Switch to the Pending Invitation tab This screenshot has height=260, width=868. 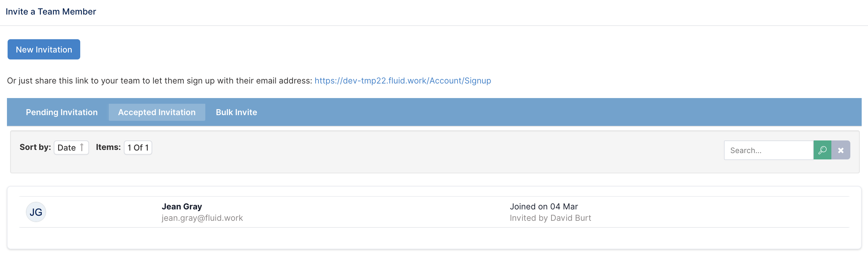[x=62, y=112]
